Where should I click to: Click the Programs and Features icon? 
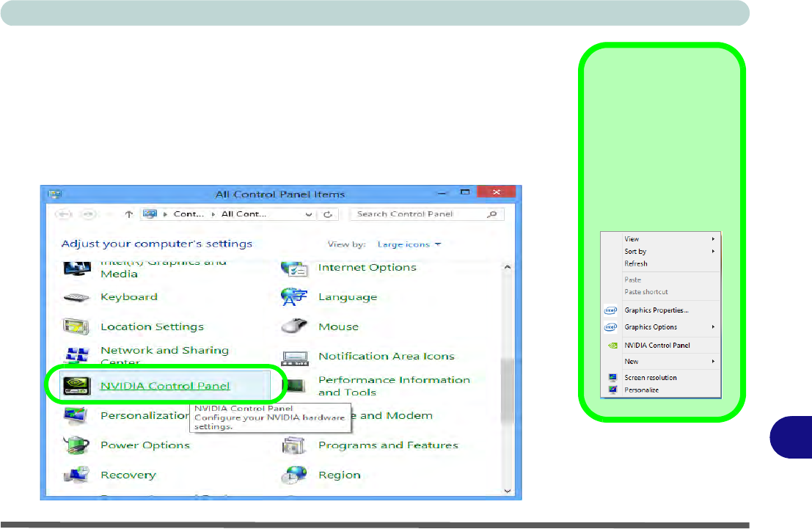click(x=294, y=445)
